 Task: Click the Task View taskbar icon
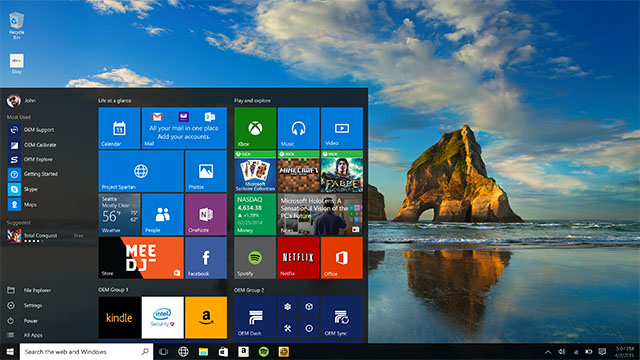[163, 351]
